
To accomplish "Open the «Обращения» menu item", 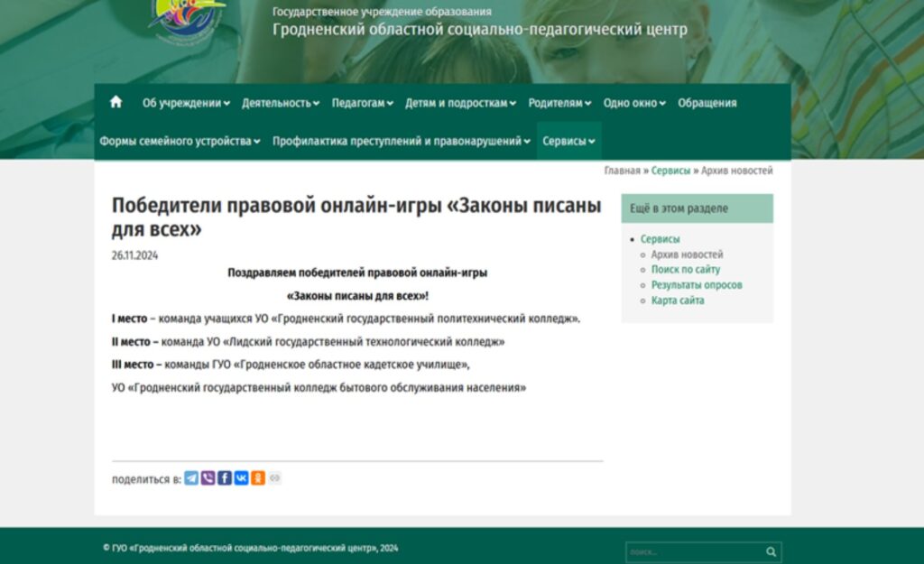I will (707, 103).
